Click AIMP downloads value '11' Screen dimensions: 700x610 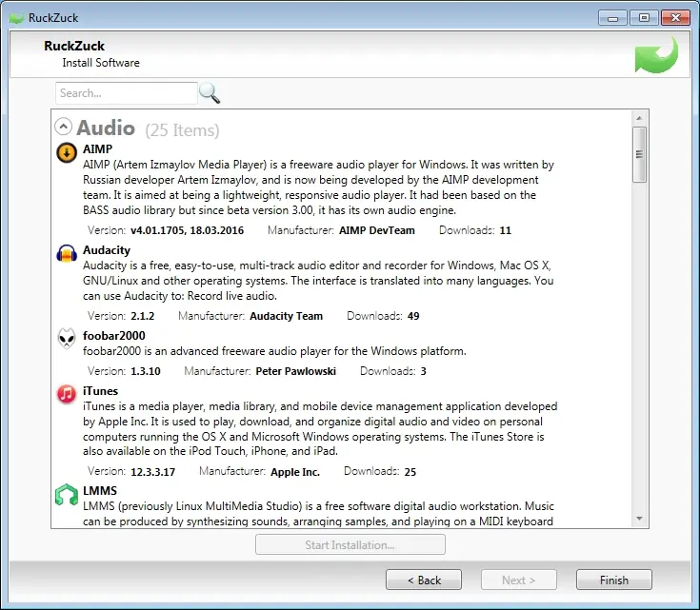pyautogui.click(x=506, y=230)
